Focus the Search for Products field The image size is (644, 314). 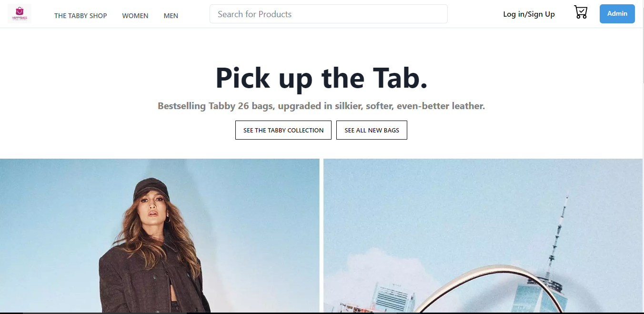(328, 14)
